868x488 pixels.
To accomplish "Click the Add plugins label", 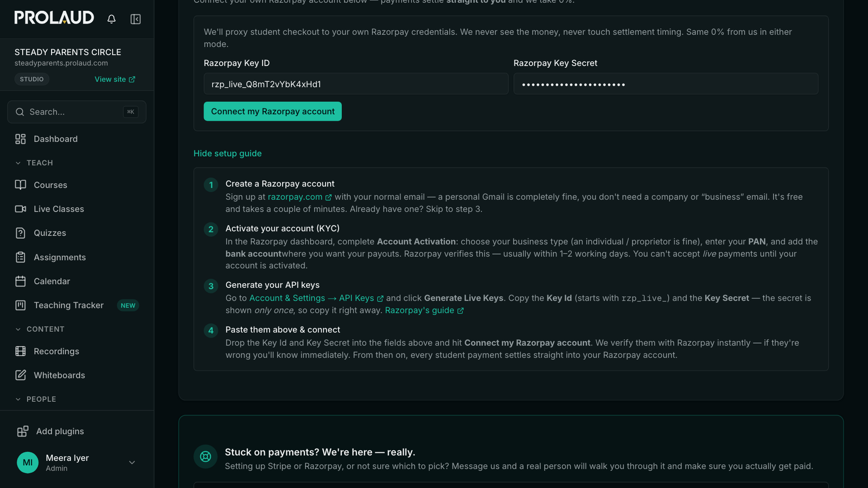I will pyautogui.click(x=60, y=431).
